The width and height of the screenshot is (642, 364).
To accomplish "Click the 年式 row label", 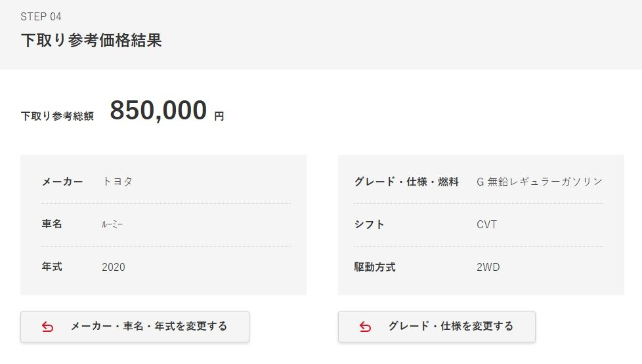I will click(52, 267).
